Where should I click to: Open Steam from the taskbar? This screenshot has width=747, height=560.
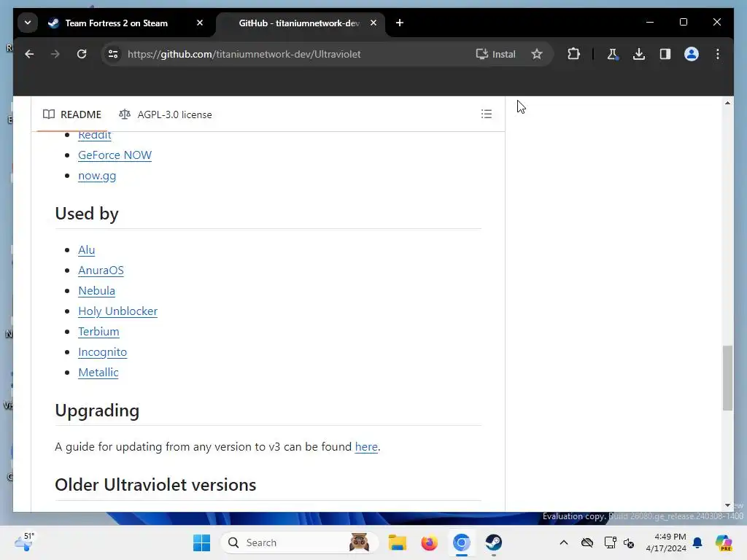click(x=494, y=542)
